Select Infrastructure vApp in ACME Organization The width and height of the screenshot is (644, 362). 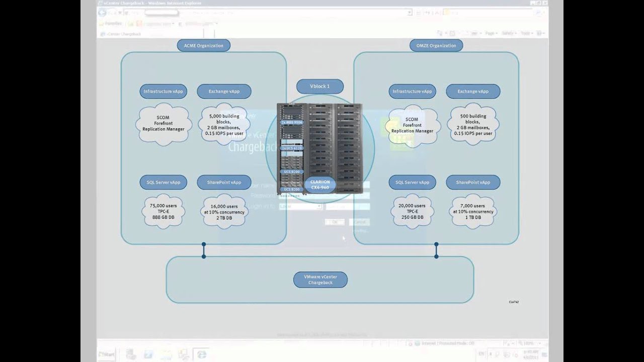(x=164, y=92)
